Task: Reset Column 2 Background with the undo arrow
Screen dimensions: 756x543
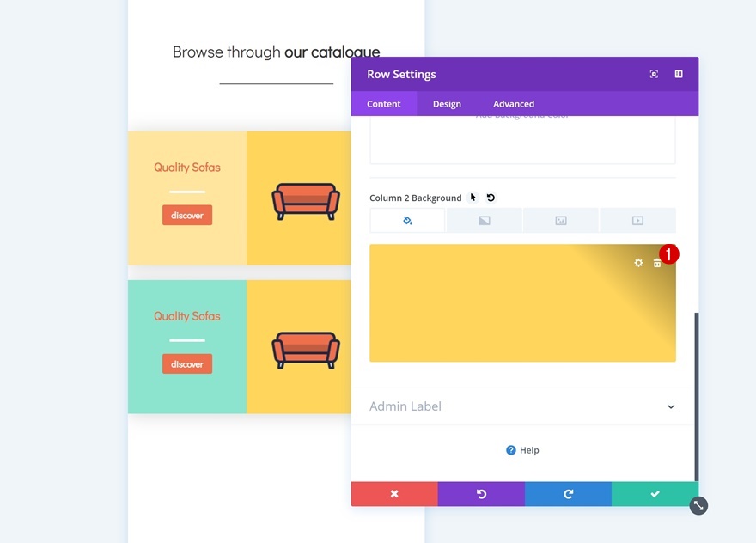Action: point(491,198)
